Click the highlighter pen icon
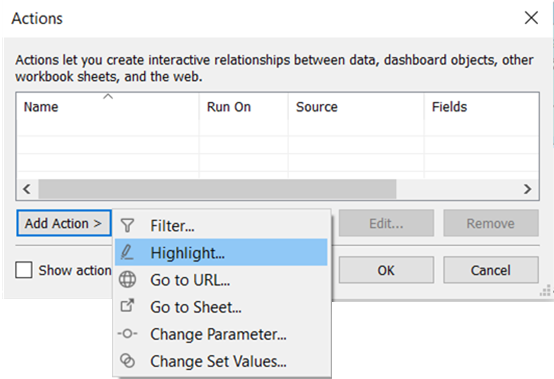The width and height of the screenshot is (554, 379). 127,252
